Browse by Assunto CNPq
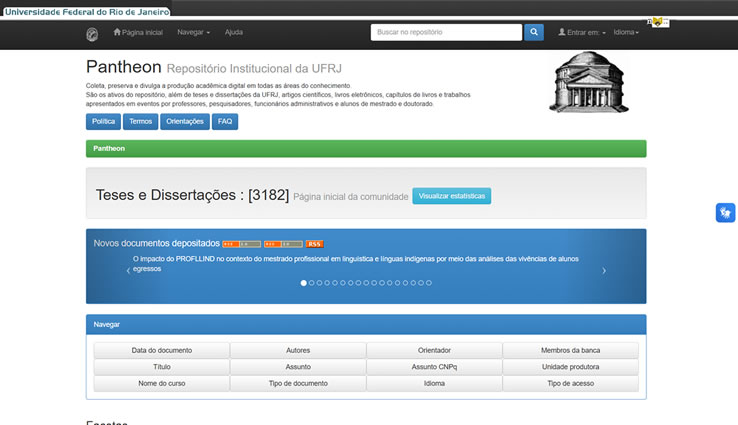The image size is (738, 425). [434, 367]
